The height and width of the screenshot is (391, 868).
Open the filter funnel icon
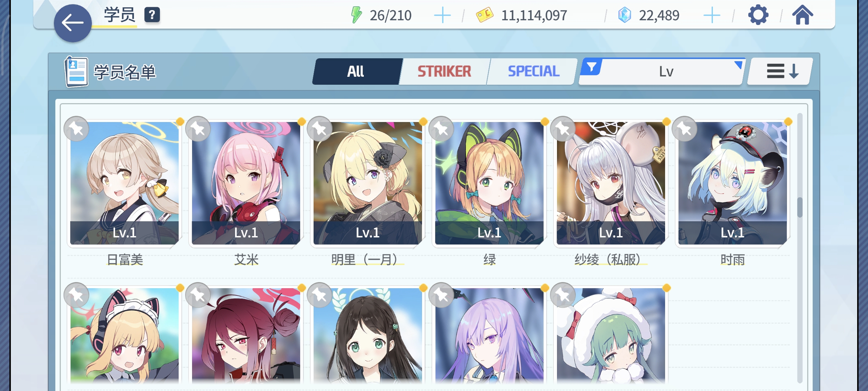(592, 67)
